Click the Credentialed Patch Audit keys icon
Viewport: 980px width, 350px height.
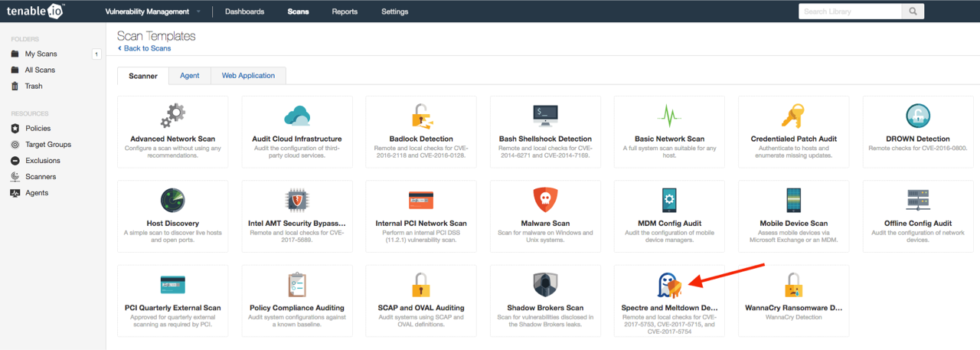[793, 116]
